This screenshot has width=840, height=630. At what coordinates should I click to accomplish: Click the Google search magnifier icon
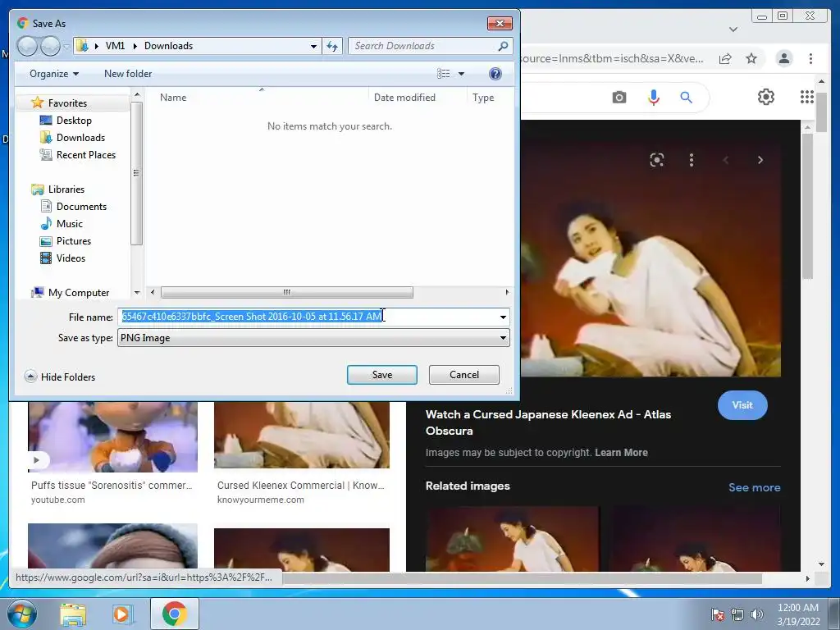687,98
